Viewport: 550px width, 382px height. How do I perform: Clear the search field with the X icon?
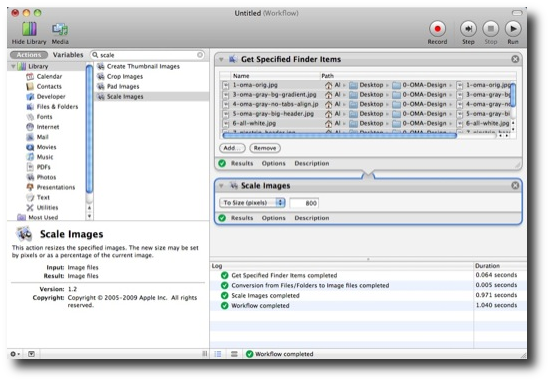click(200, 55)
